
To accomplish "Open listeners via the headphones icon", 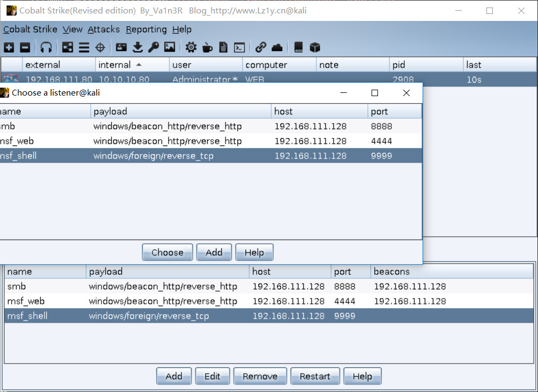I will (x=46, y=47).
